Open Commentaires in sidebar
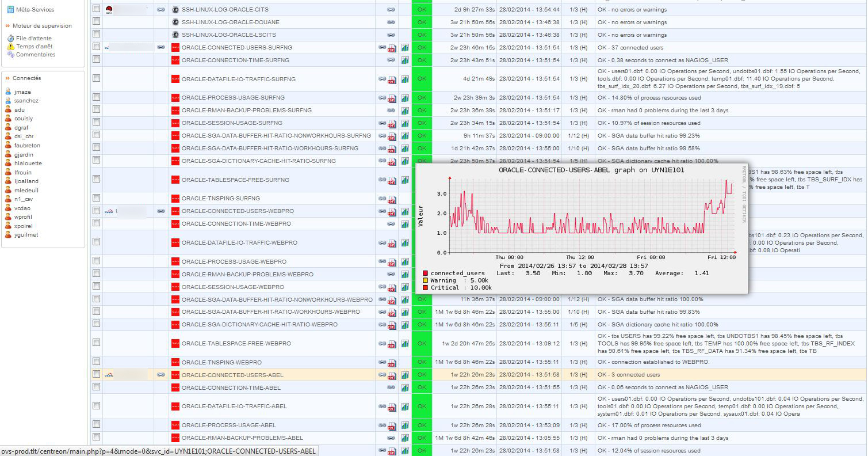868x456 pixels. coord(36,55)
